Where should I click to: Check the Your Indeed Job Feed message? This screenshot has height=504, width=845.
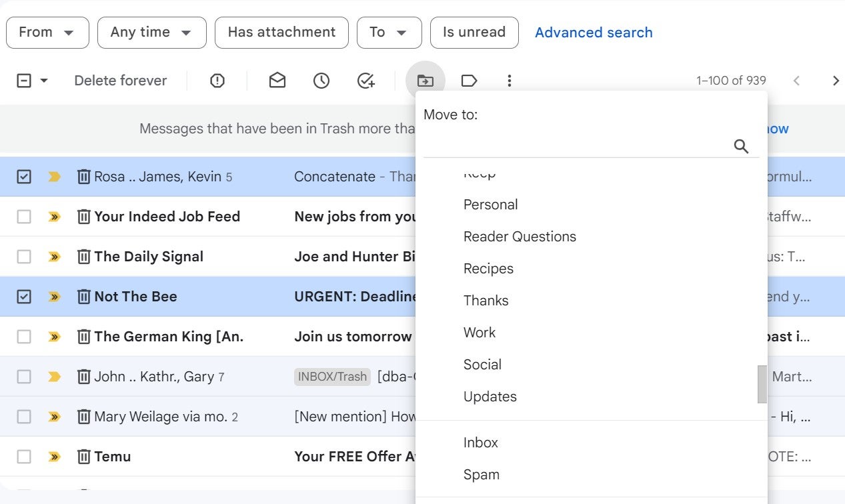pos(24,217)
